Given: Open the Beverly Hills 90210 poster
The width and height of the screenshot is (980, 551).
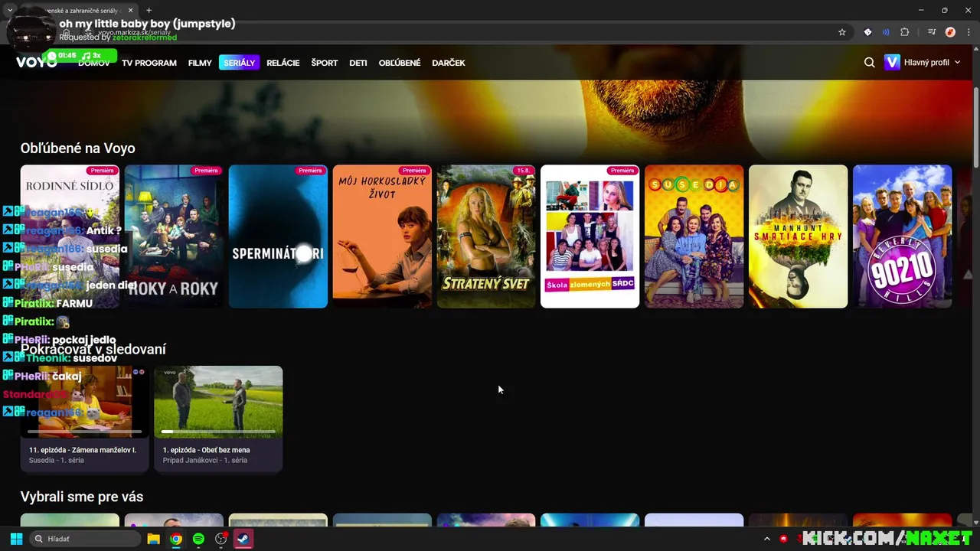Looking at the screenshot, I should pyautogui.click(x=903, y=236).
